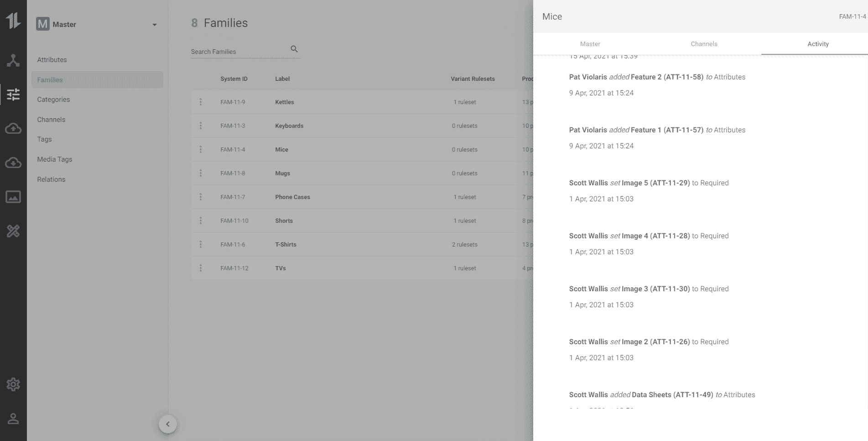Open the media image icon in the sidebar
Image resolution: width=868 pixels, height=441 pixels.
tap(13, 197)
